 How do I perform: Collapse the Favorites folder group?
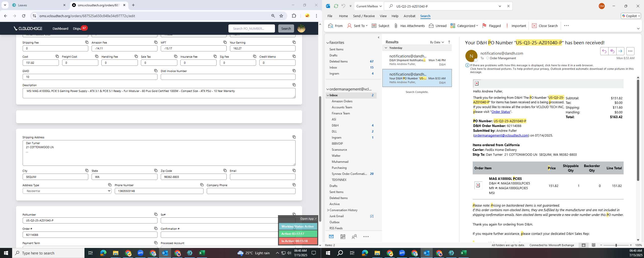pyautogui.click(x=328, y=43)
